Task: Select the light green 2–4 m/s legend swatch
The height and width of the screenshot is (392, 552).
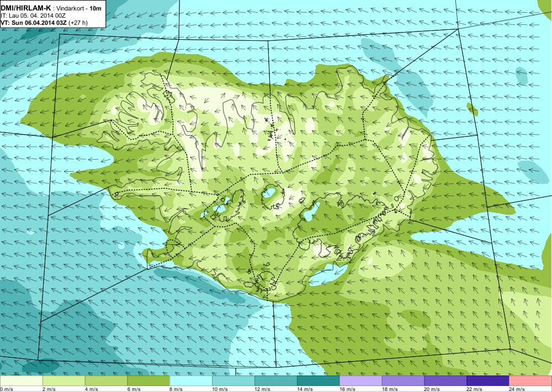Action: tap(63, 381)
